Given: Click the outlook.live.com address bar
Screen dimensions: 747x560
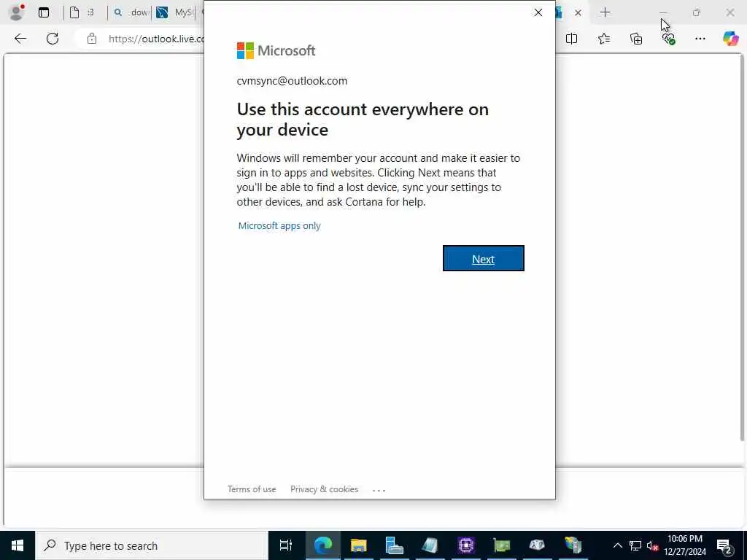Looking at the screenshot, I should click(x=156, y=39).
